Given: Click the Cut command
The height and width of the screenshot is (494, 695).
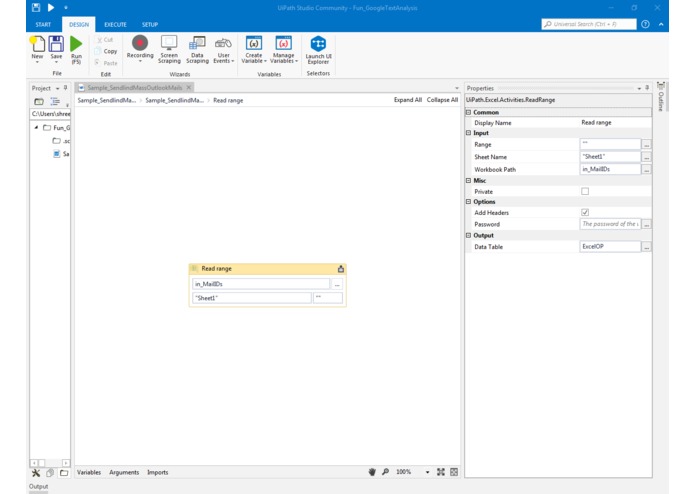Looking at the screenshot, I should [x=105, y=40].
